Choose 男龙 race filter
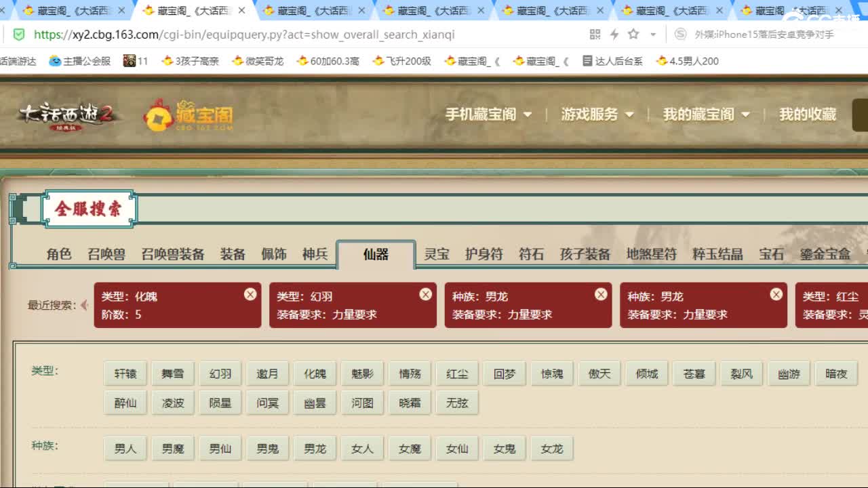Image resolution: width=868 pixels, height=488 pixels. point(315,449)
